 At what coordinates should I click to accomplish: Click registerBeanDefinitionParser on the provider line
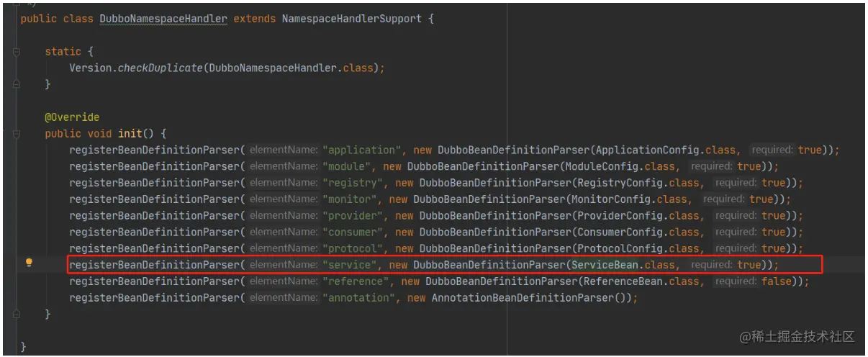[x=154, y=216]
